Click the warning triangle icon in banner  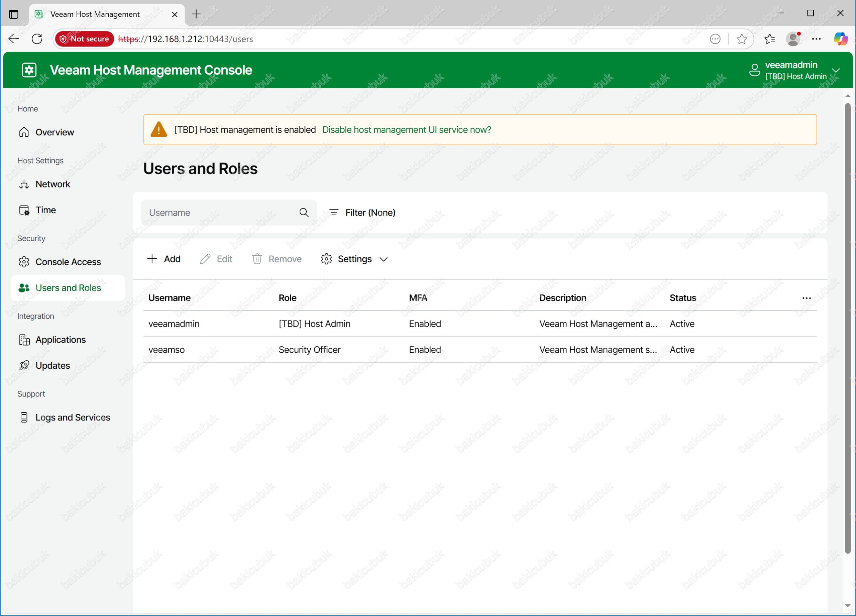[x=158, y=129]
